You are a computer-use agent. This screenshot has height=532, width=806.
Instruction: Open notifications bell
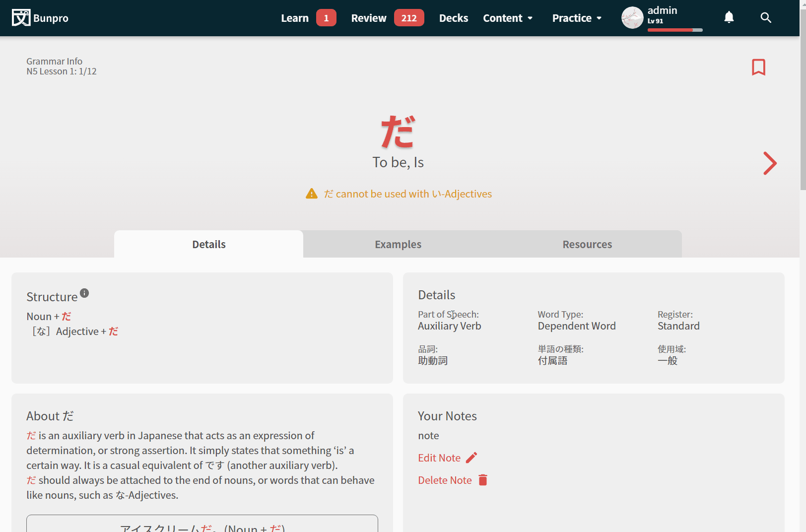(x=729, y=17)
